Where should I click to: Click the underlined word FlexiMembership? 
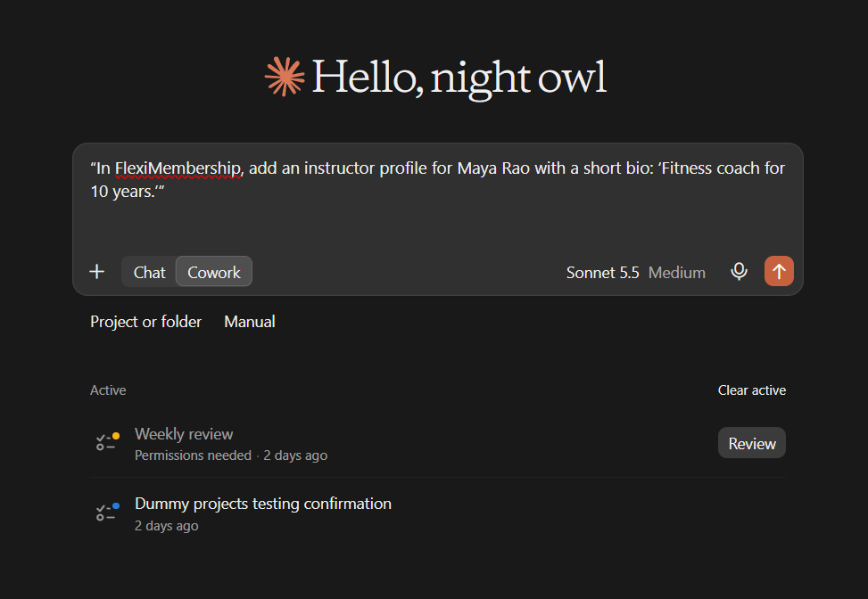pos(178,168)
